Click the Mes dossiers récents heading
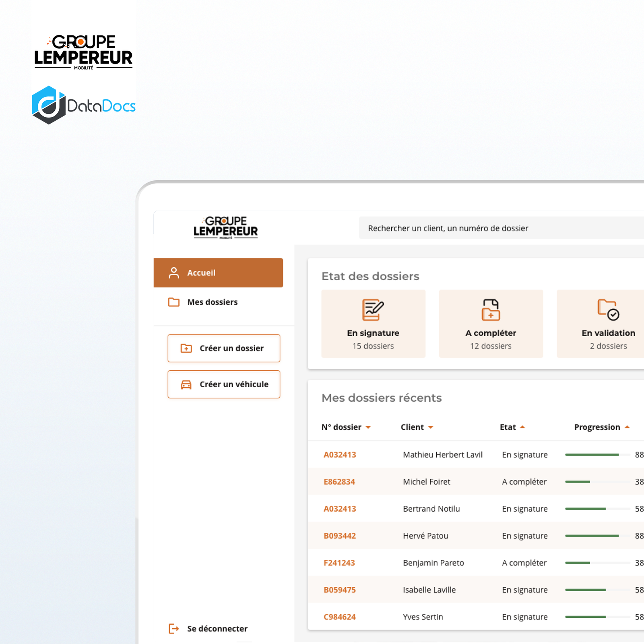 pyautogui.click(x=382, y=398)
